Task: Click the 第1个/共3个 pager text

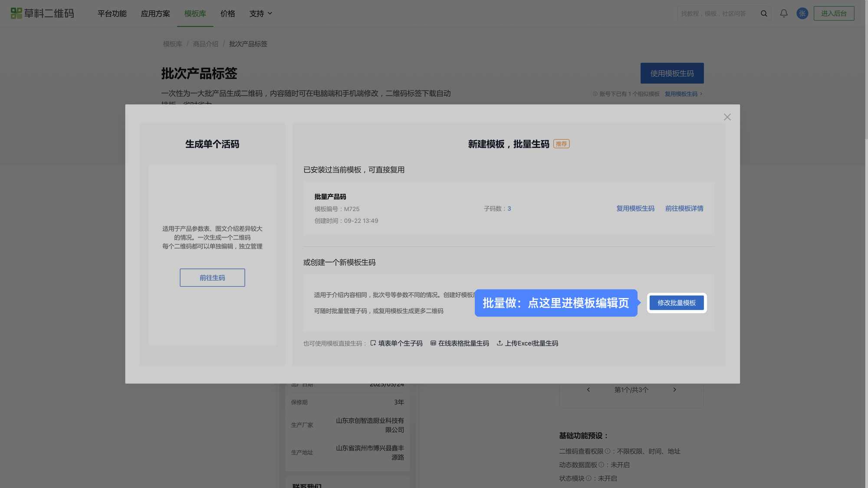Action: coord(631,390)
